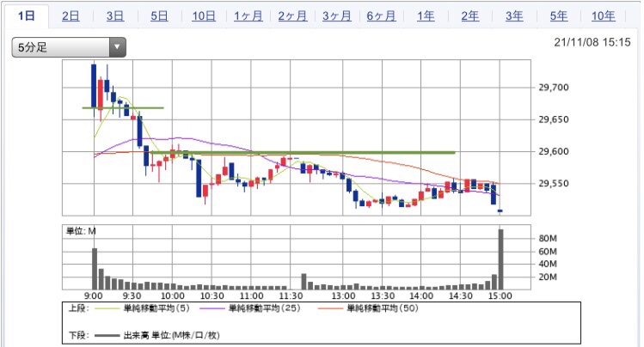View the 3年 period chart

[514, 16]
